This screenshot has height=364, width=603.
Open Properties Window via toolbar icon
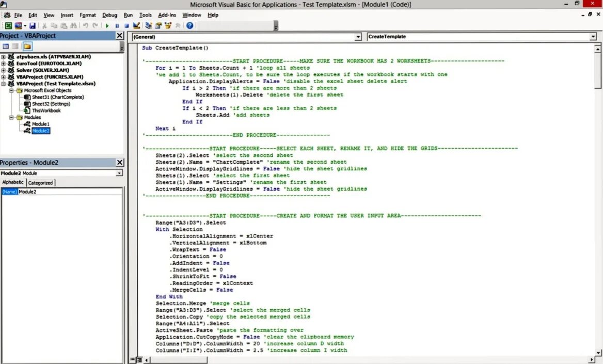click(x=158, y=25)
